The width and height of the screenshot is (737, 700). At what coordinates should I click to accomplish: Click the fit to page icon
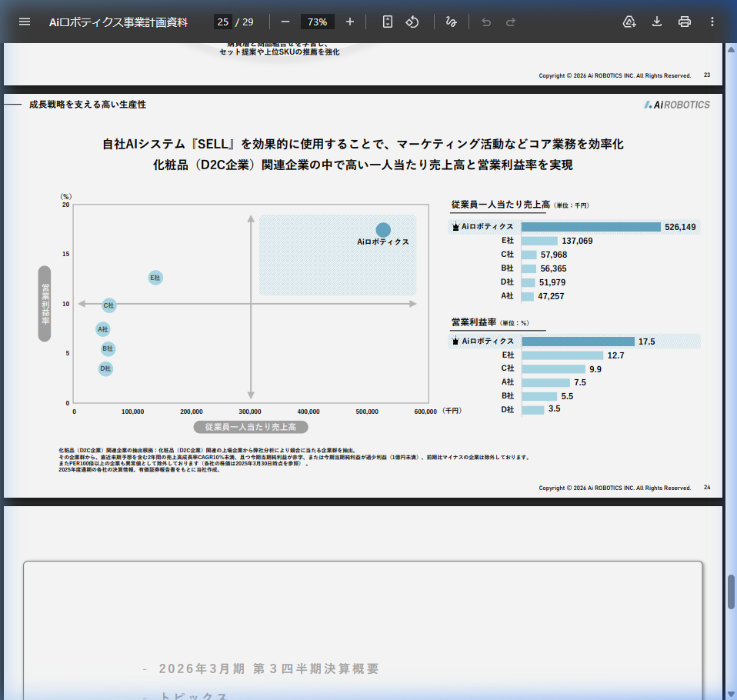[x=388, y=22]
